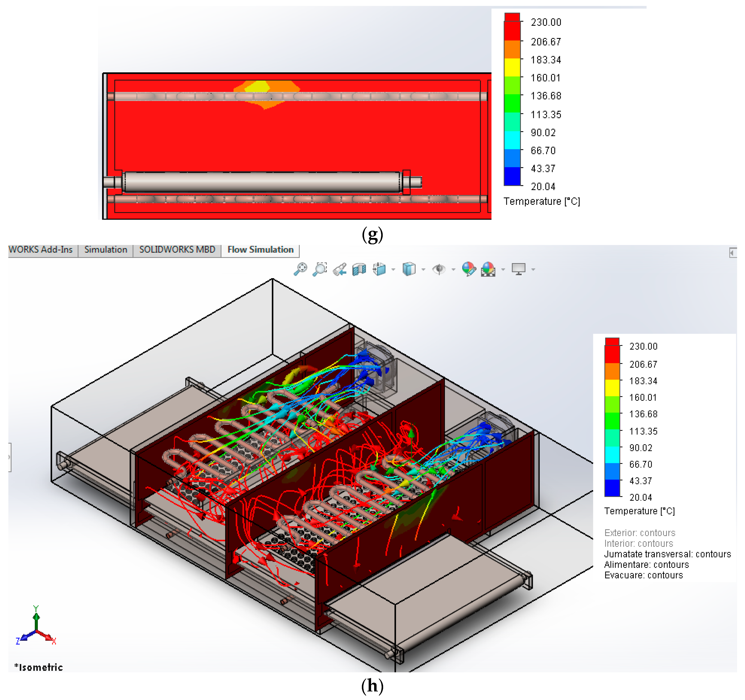745x700 pixels.
Task: Open the SOLIDWORKS MBD tab
Action: (177, 250)
